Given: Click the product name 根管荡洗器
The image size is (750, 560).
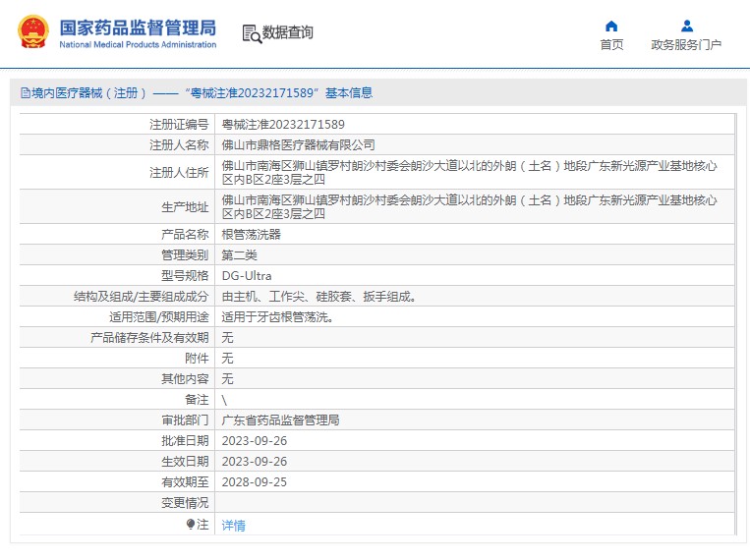Looking at the screenshot, I should point(252,235).
